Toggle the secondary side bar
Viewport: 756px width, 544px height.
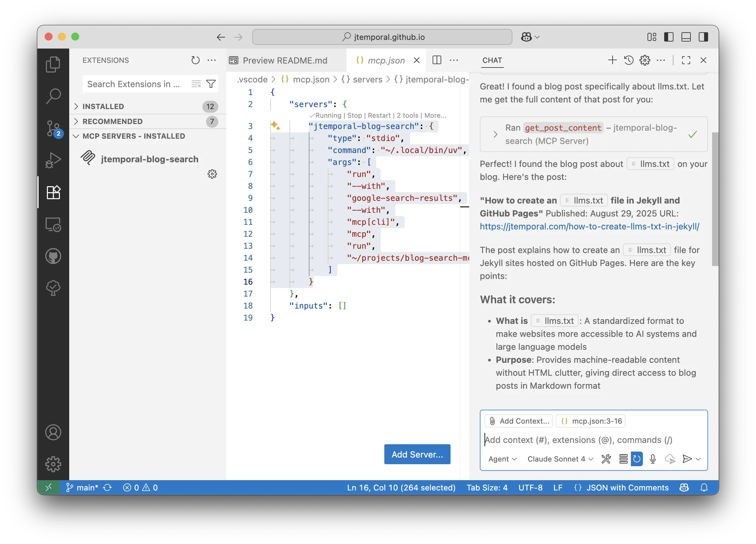click(x=703, y=37)
